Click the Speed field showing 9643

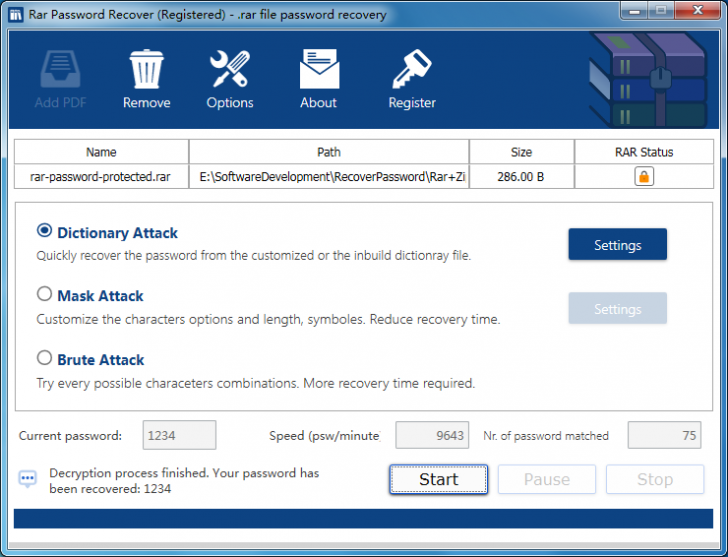tap(432, 435)
